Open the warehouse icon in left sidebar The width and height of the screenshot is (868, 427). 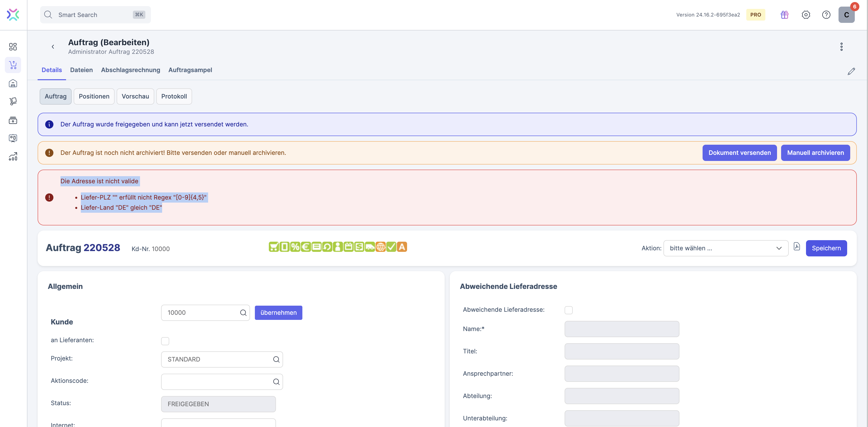pos(13,83)
